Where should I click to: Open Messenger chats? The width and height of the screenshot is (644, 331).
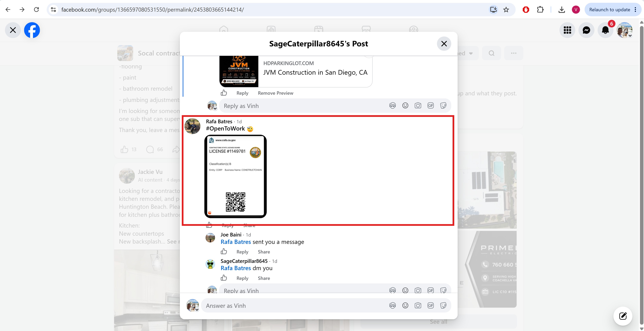586,30
